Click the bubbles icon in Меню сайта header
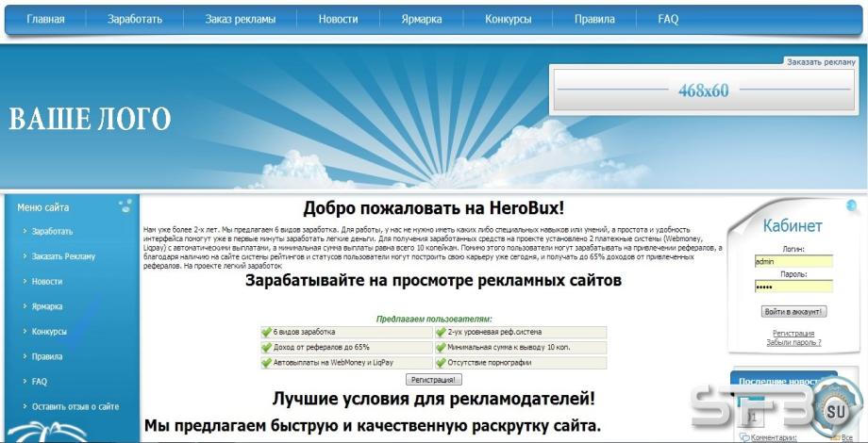Image resolution: width=868 pixels, height=443 pixels. pyautogui.click(x=125, y=205)
